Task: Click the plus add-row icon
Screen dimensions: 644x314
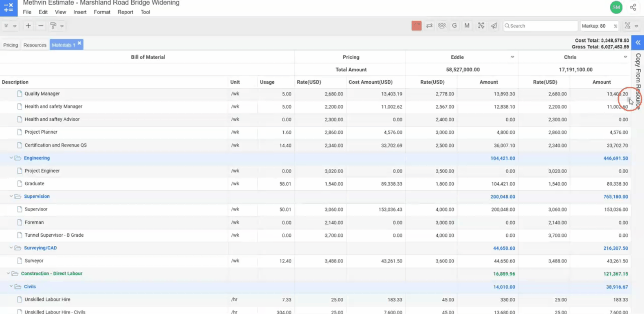Action: pyautogui.click(x=28, y=26)
